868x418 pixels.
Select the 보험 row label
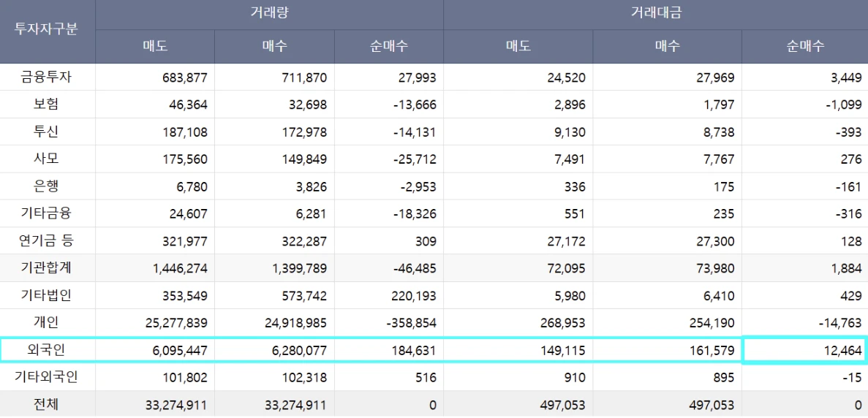pos(47,104)
